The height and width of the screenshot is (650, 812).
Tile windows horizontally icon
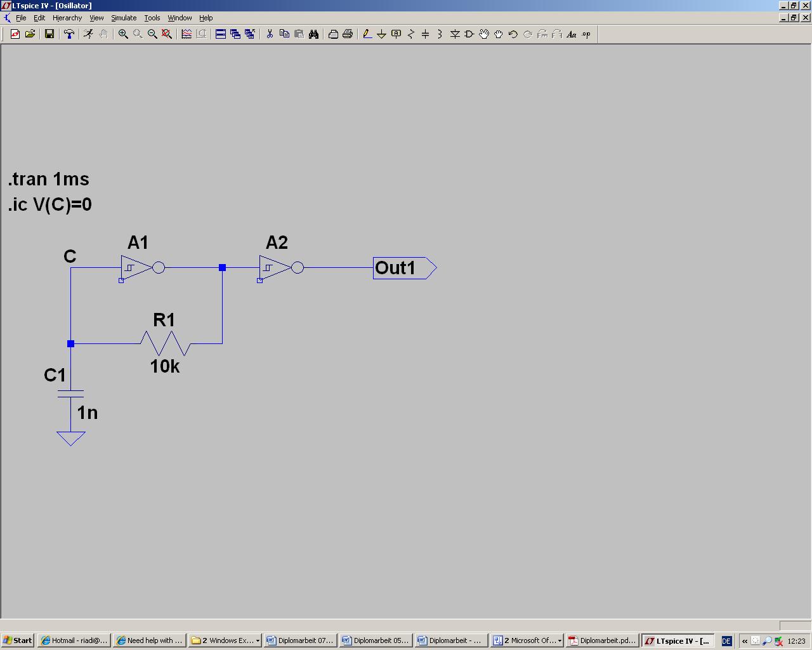point(221,34)
